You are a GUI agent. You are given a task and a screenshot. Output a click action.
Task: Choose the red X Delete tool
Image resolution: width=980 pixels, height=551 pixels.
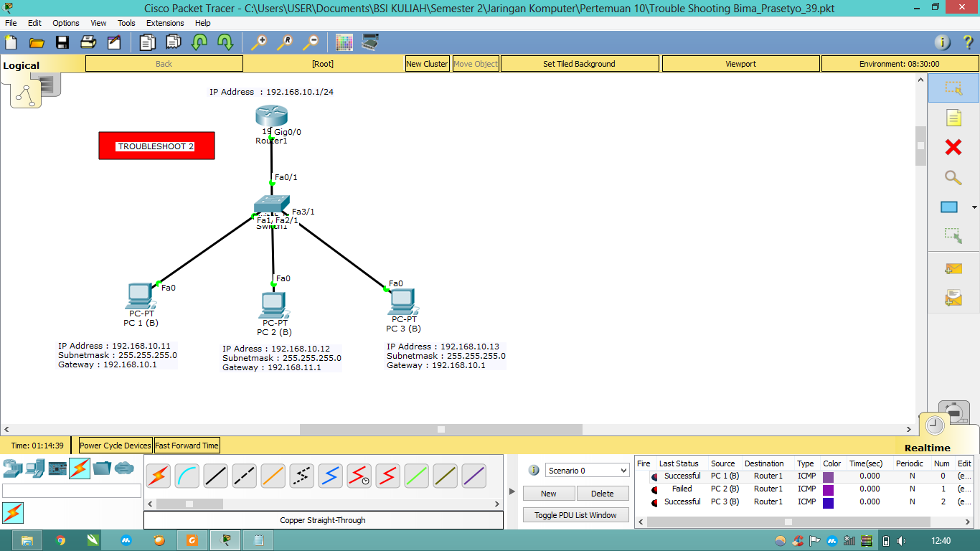pyautogui.click(x=953, y=148)
